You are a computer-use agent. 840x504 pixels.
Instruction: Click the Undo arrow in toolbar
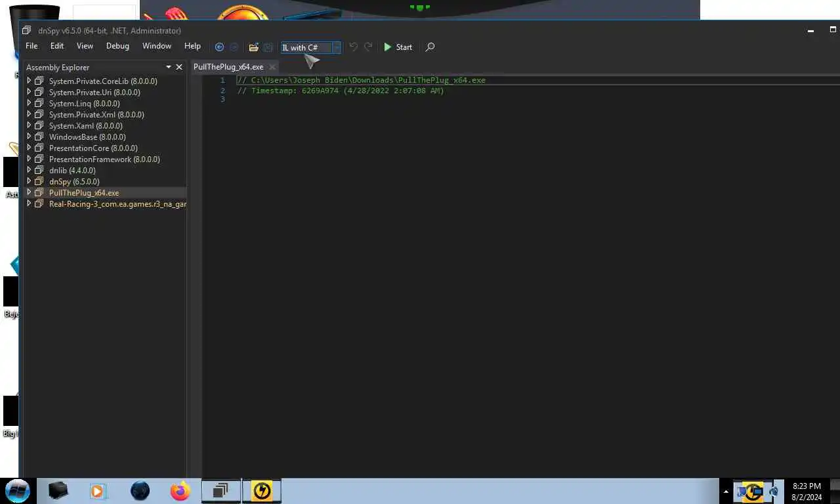[x=353, y=47]
